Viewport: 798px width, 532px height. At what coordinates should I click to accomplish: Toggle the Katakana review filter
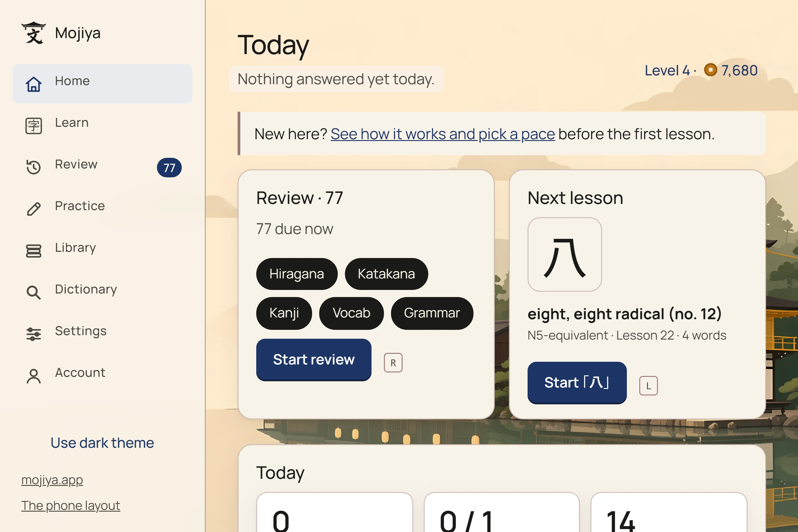pos(387,274)
